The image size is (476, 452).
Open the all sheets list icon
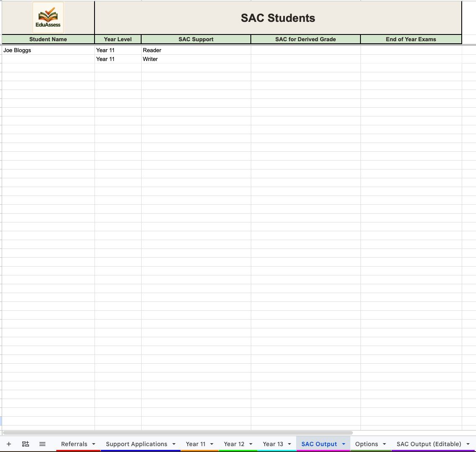(42, 444)
